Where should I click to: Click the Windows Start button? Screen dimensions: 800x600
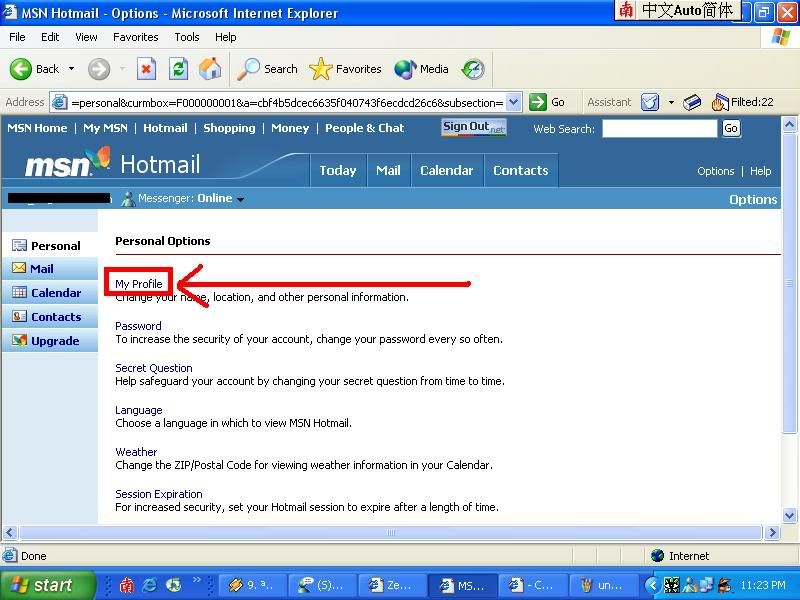click(47, 585)
